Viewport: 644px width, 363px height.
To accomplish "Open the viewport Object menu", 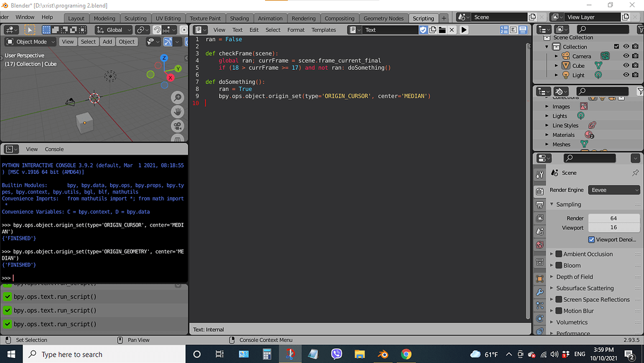I will point(126,42).
